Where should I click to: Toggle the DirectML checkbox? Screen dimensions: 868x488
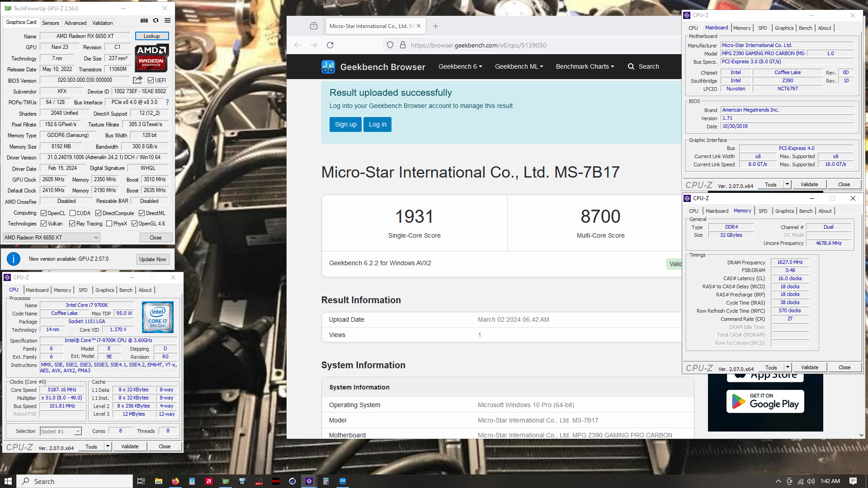click(x=142, y=213)
